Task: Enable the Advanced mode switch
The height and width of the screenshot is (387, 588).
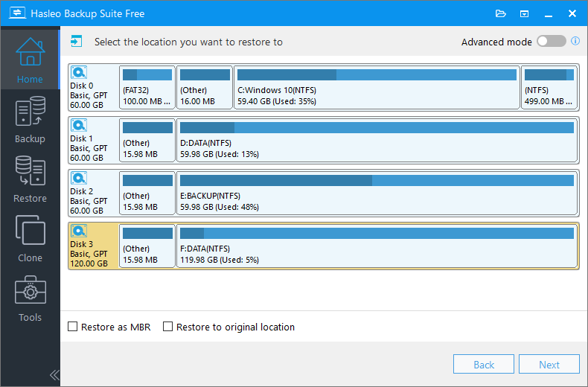Action: click(x=551, y=42)
